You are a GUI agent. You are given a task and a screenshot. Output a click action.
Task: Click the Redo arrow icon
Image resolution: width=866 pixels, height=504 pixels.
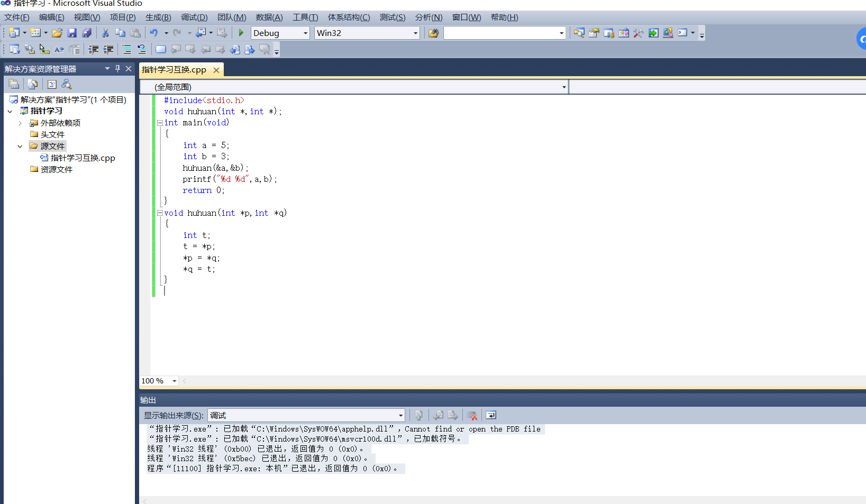(177, 33)
